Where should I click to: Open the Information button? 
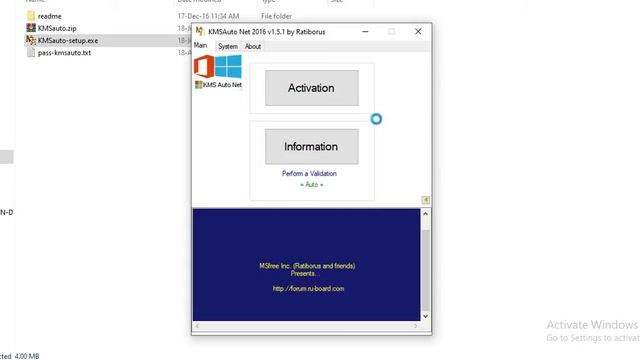click(x=312, y=147)
